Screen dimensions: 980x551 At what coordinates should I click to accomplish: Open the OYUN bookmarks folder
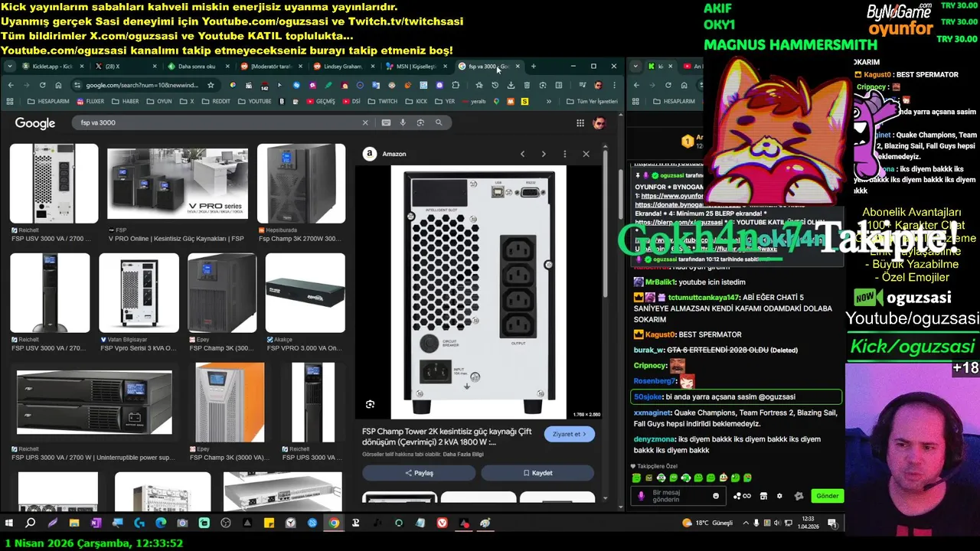click(x=158, y=101)
